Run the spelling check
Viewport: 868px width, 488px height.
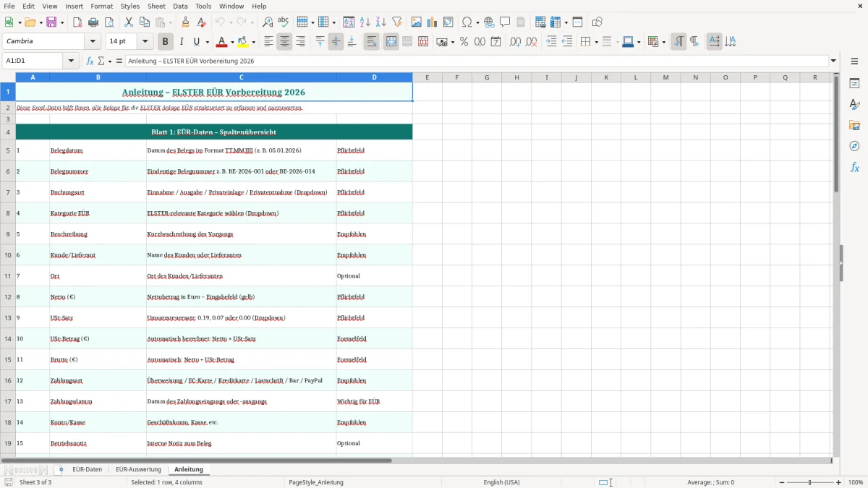284,22
